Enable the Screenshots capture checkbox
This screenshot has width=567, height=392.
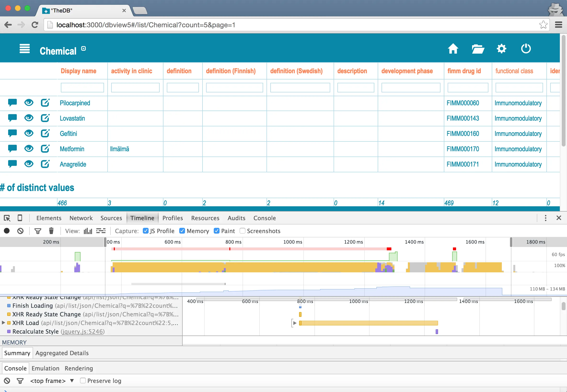click(243, 231)
